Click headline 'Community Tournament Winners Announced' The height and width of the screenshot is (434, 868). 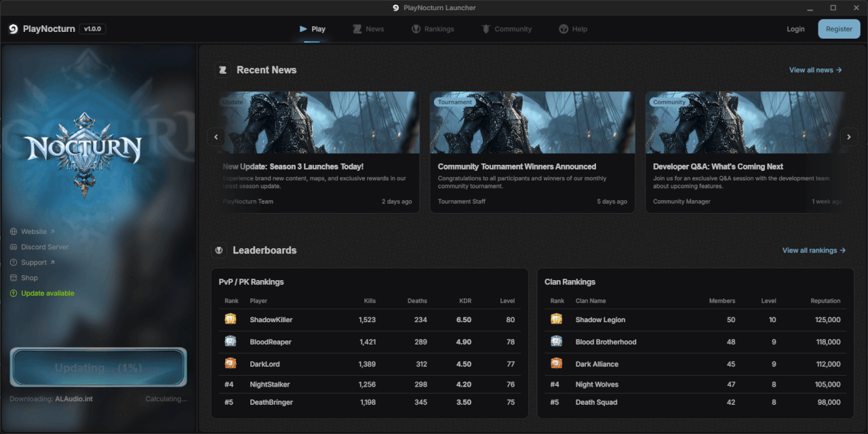pyautogui.click(x=517, y=167)
